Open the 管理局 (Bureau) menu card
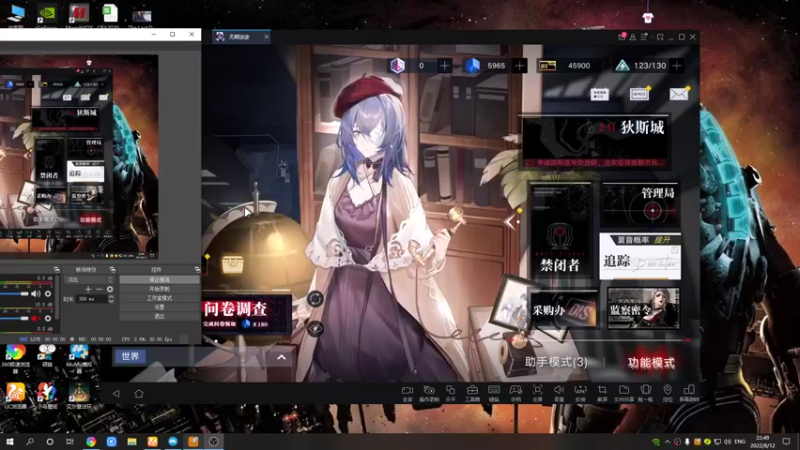 pos(640,205)
